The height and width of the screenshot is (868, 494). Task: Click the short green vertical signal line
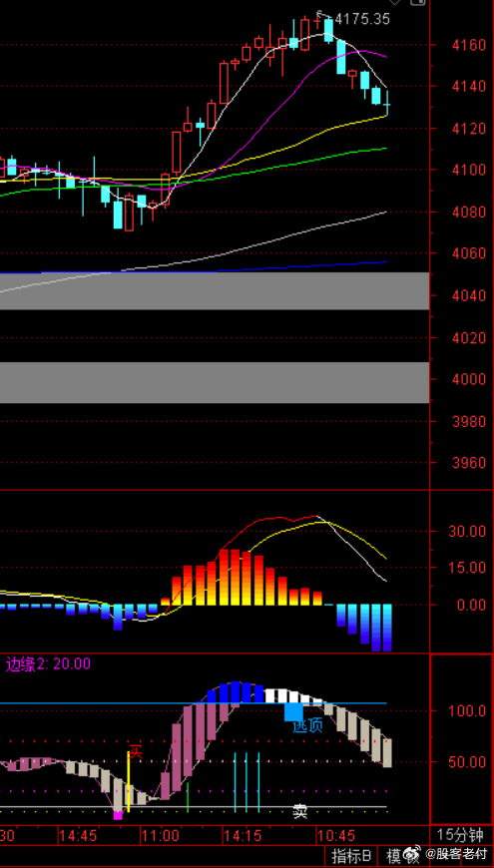pos(188,797)
